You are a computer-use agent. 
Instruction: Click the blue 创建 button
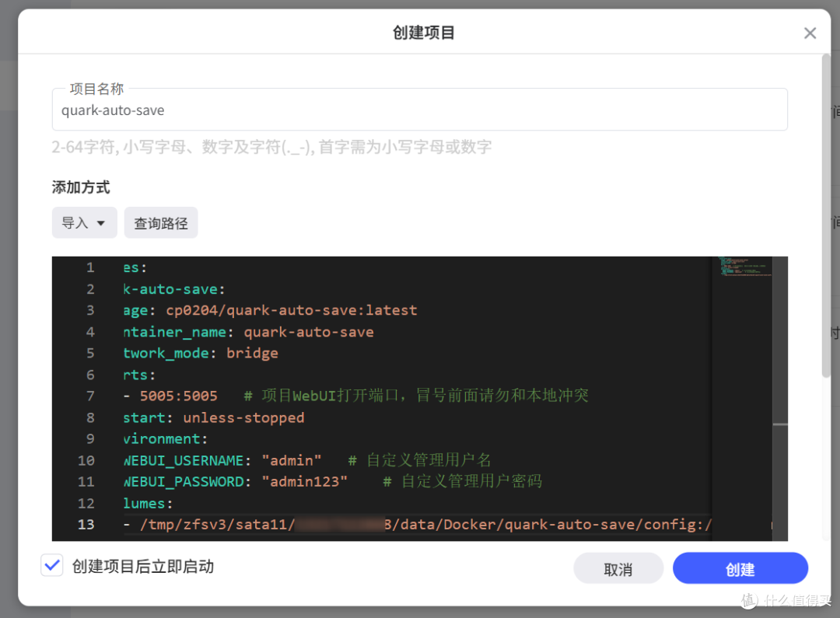[740, 569]
